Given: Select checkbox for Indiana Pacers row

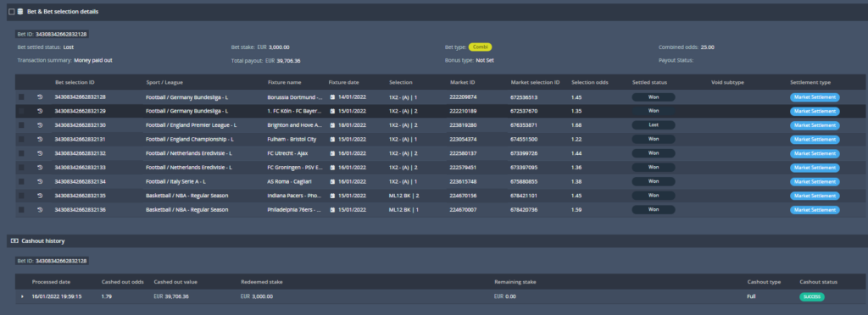Looking at the screenshot, I should 21,196.
